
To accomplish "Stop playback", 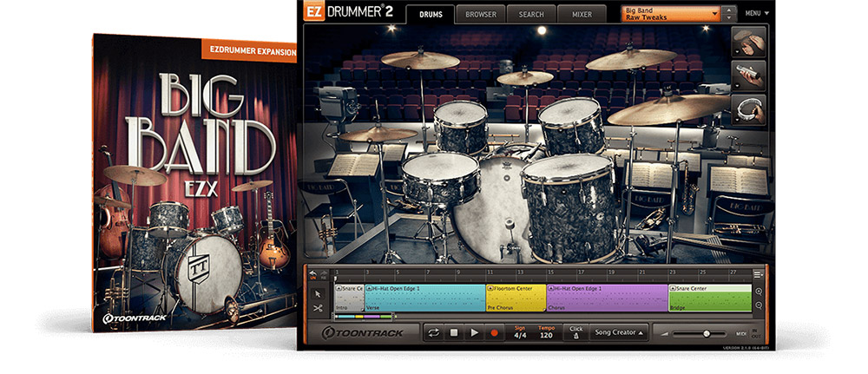I will pos(454,332).
